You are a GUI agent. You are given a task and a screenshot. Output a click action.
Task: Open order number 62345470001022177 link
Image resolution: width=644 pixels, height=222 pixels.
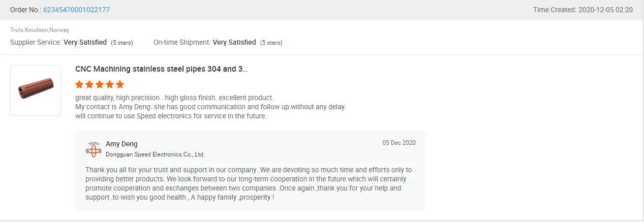[x=76, y=10]
